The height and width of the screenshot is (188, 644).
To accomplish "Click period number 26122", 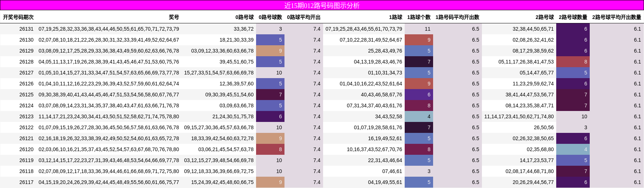I will pos(26,127).
